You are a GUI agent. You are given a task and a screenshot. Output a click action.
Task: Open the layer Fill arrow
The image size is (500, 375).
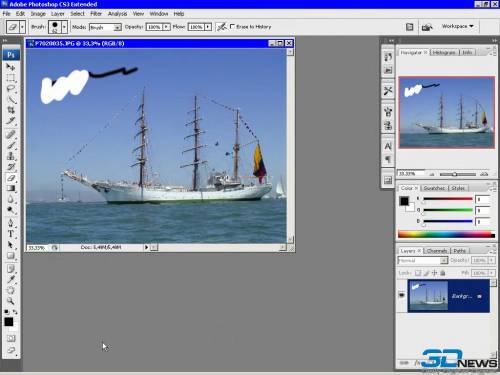point(491,273)
